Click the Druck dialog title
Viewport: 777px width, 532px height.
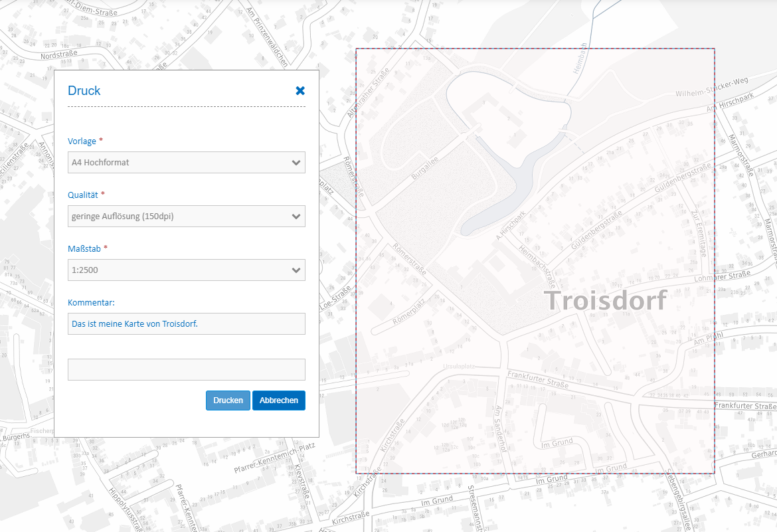[x=84, y=91]
